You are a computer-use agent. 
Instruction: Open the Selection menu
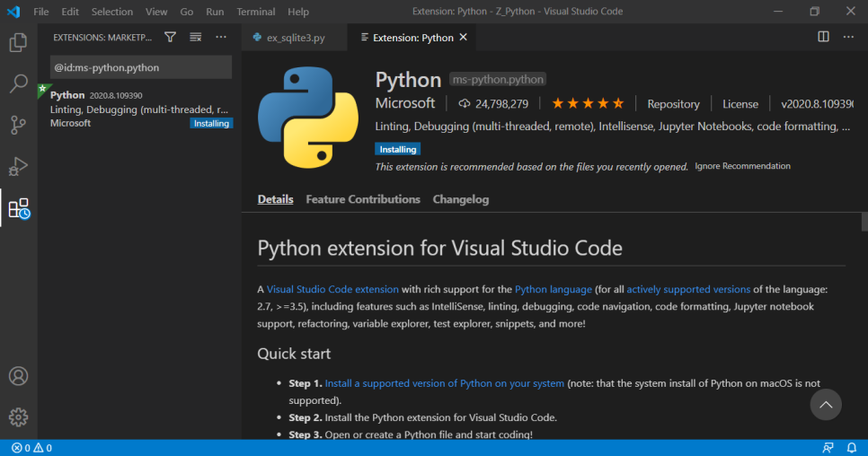tap(111, 12)
